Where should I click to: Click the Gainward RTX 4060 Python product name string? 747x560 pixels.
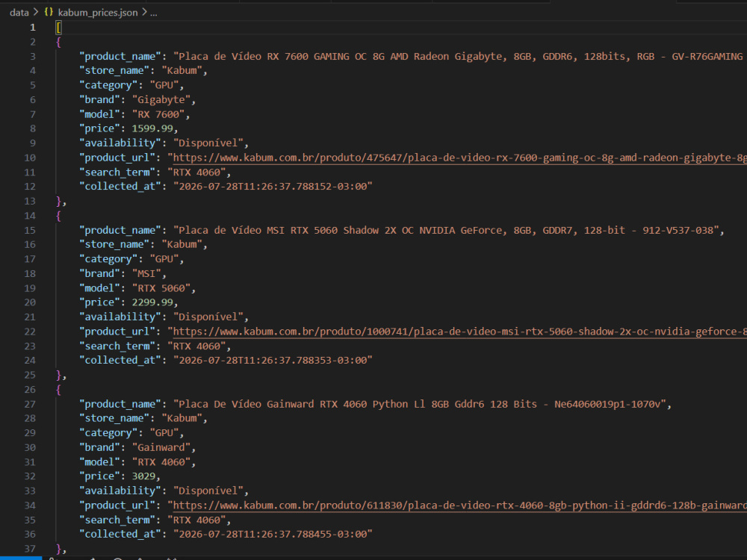(419, 404)
